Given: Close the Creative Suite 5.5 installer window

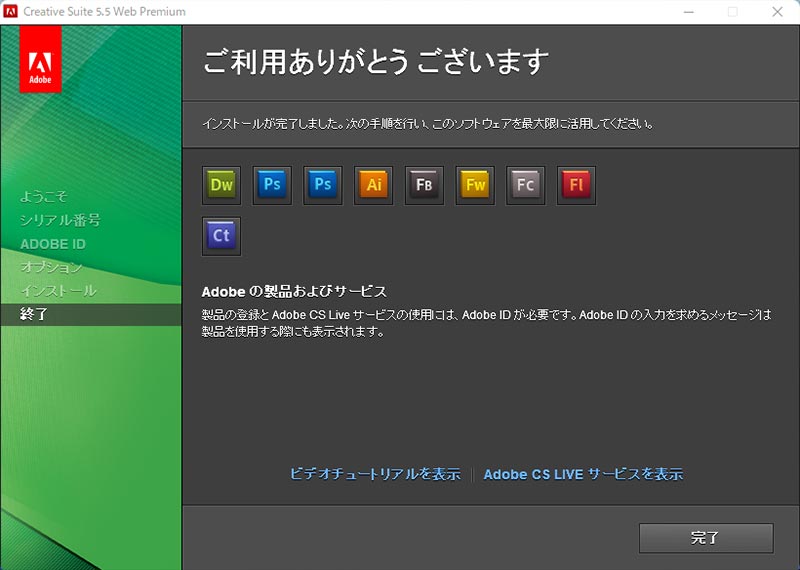Looking at the screenshot, I should tap(778, 12).
